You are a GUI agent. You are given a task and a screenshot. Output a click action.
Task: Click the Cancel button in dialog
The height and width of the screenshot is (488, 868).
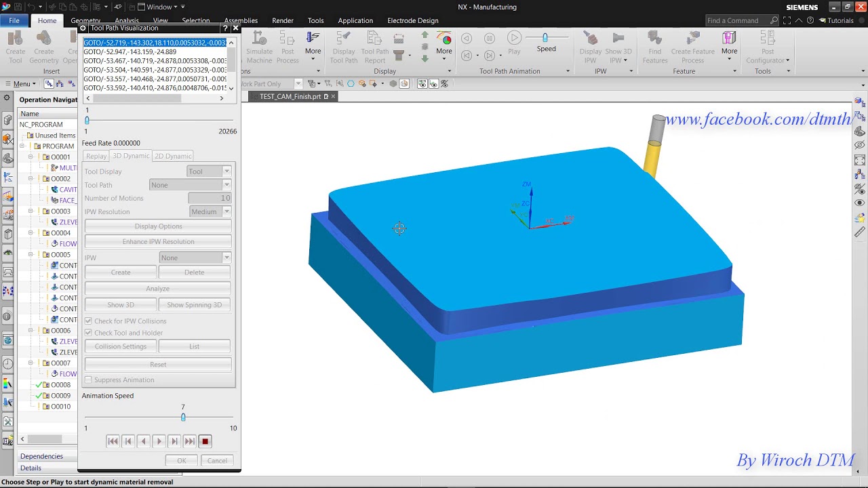click(x=217, y=461)
